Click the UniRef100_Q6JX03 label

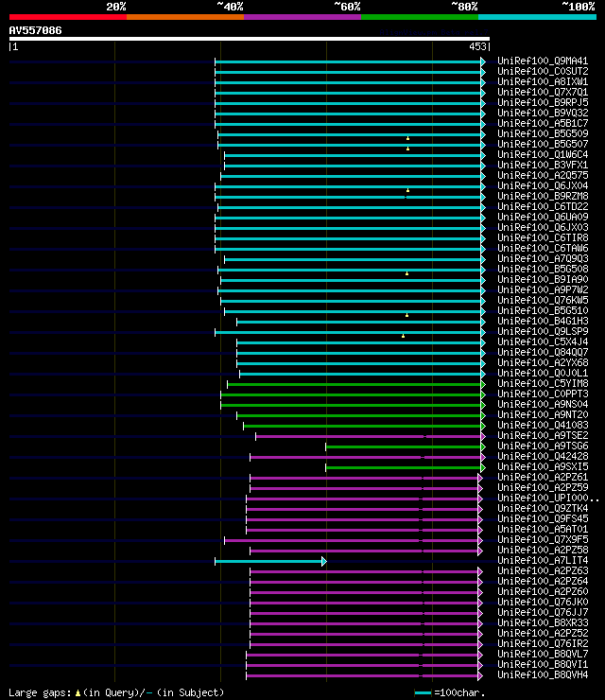coord(543,227)
